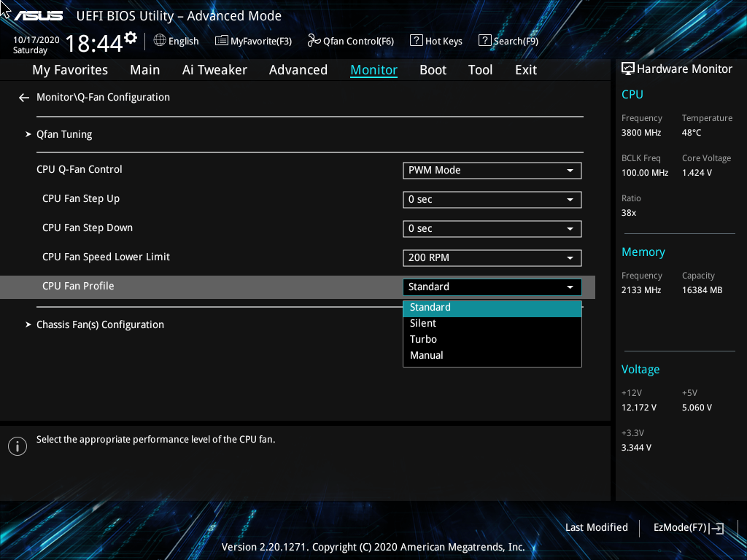
Task: Click the 10/17/2020 date text
Action: click(x=36, y=40)
